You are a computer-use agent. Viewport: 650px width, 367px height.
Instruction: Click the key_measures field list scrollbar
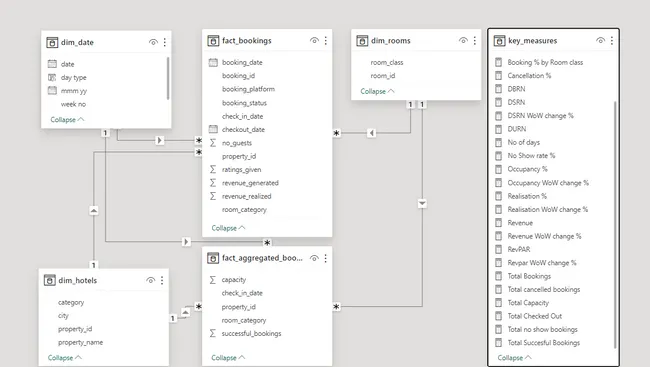pyautogui.click(x=615, y=224)
